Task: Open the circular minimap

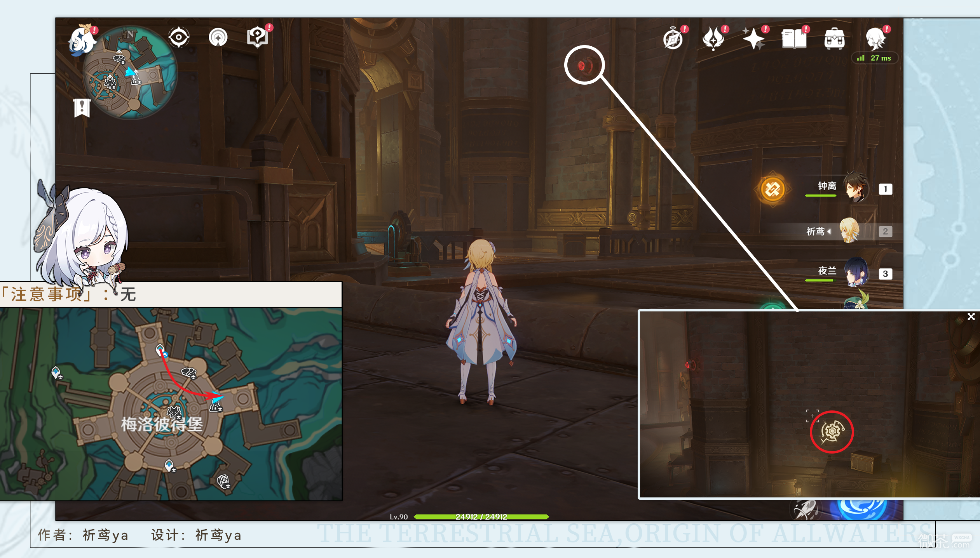Action: point(130,73)
